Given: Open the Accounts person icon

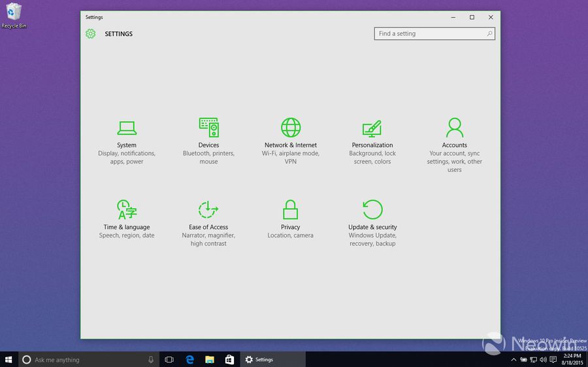Looking at the screenshot, I should pos(455,128).
